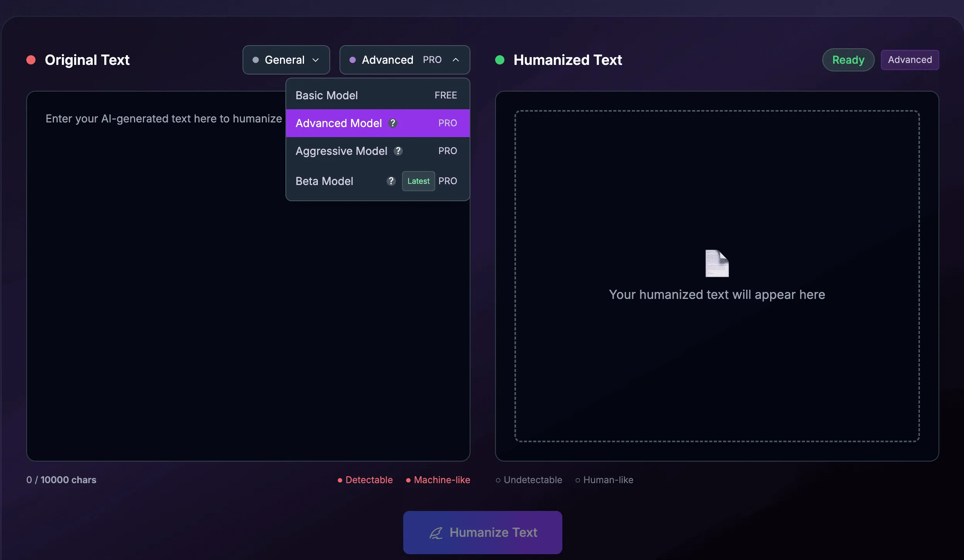
Task: Click help icon next to Advanced Model
Action: coord(393,123)
